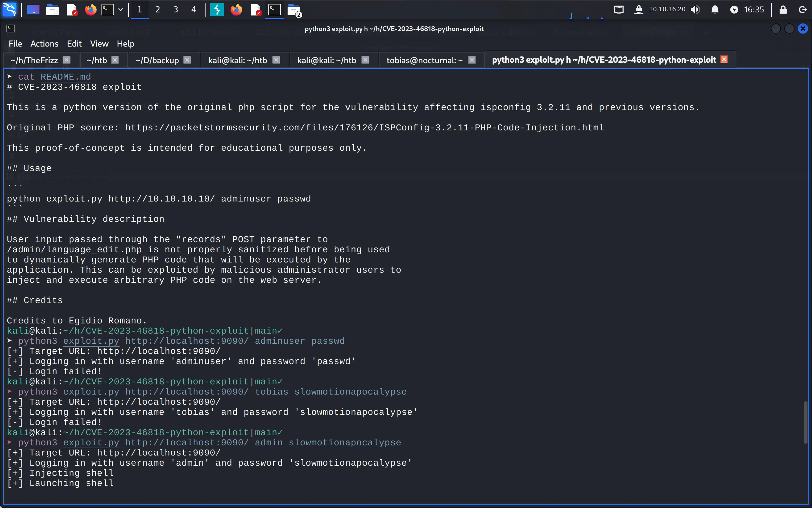The image size is (812, 508).
Task: Click the show desktop panel icon
Action: [x=33, y=10]
